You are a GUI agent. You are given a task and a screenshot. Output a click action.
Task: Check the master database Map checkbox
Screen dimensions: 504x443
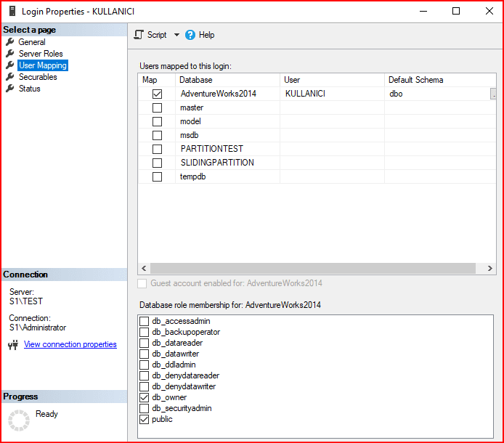157,107
